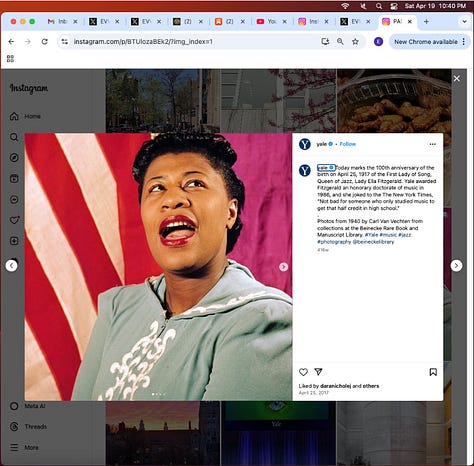Open the fried food thumbnail behind overlay

pyautogui.click(x=394, y=101)
